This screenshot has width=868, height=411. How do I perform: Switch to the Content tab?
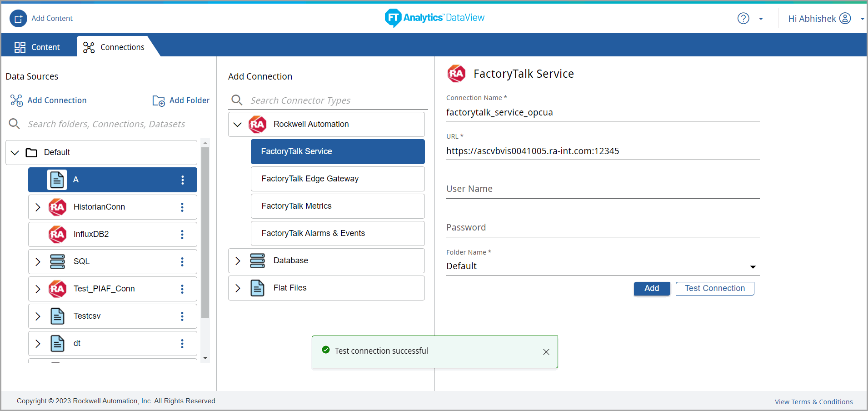(x=38, y=47)
